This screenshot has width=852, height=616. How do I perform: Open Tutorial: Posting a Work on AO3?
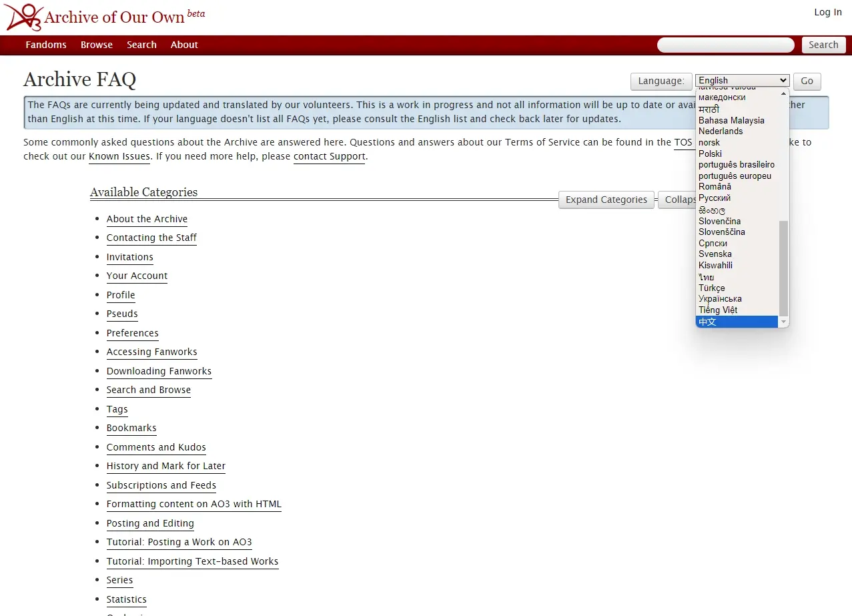click(179, 542)
